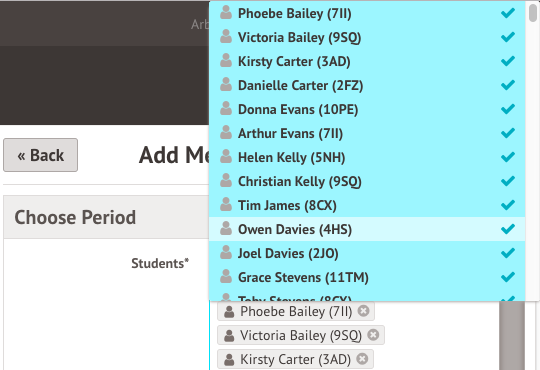The image size is (540, 370).
Task: Remove Phoebe Bailey (7II) tag with x icon
Action: [363, 311]
